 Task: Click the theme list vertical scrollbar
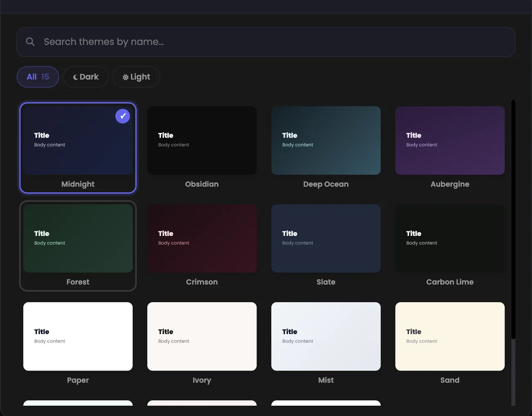(x=513, y=252)
